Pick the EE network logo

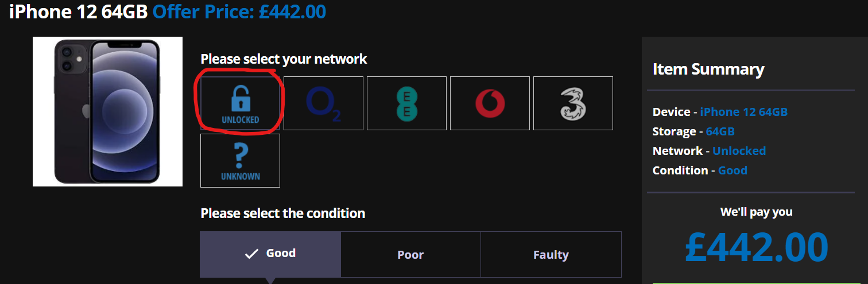407,103
